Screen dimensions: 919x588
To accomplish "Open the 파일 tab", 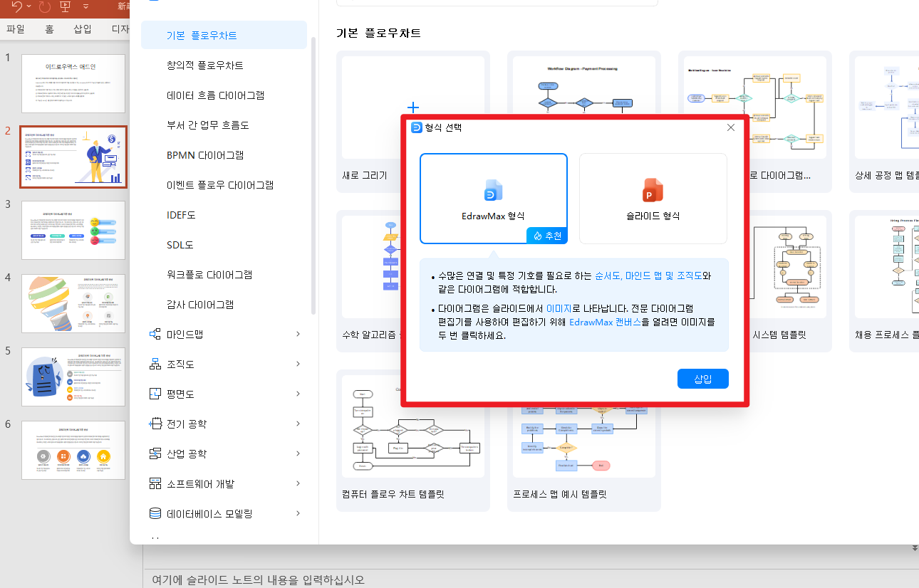I will [16, 29].
